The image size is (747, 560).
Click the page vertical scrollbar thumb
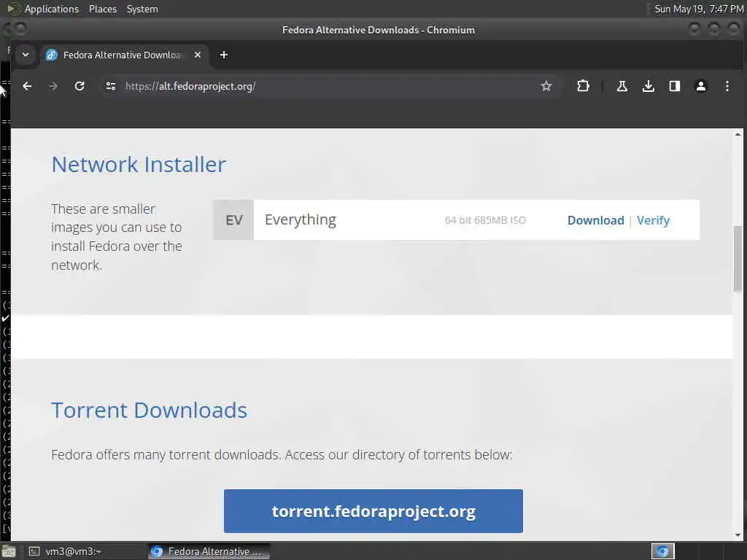(x=738, y=259)
